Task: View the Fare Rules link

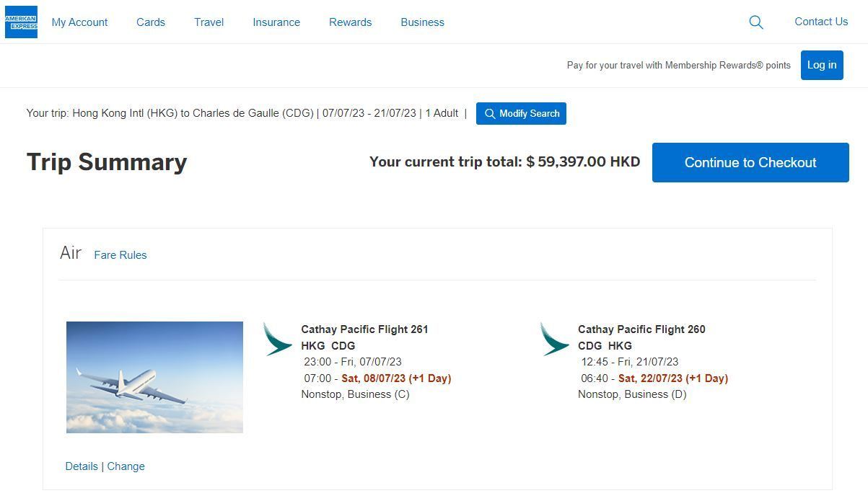Action: pos(120,254)
